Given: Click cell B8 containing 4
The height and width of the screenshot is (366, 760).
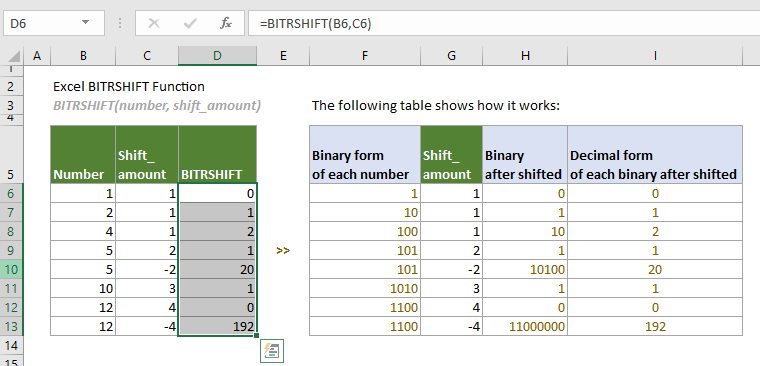Looking at the screenshot, I should [83, 231].
